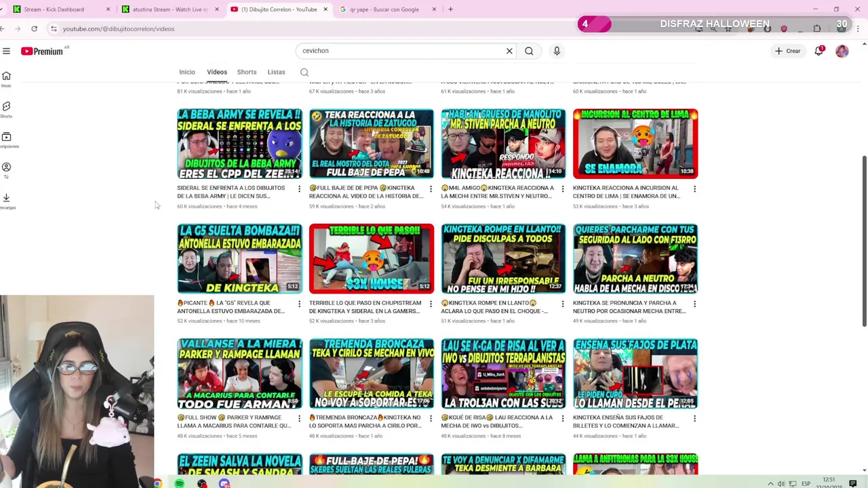Open Windows notification center
The height and width of the screenshot is (488, 868).
point(853,483)
